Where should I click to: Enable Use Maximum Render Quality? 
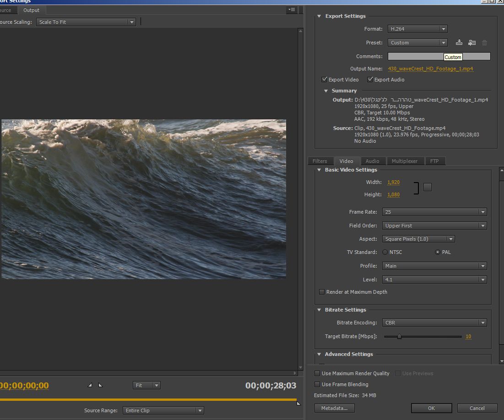[317, 373]
